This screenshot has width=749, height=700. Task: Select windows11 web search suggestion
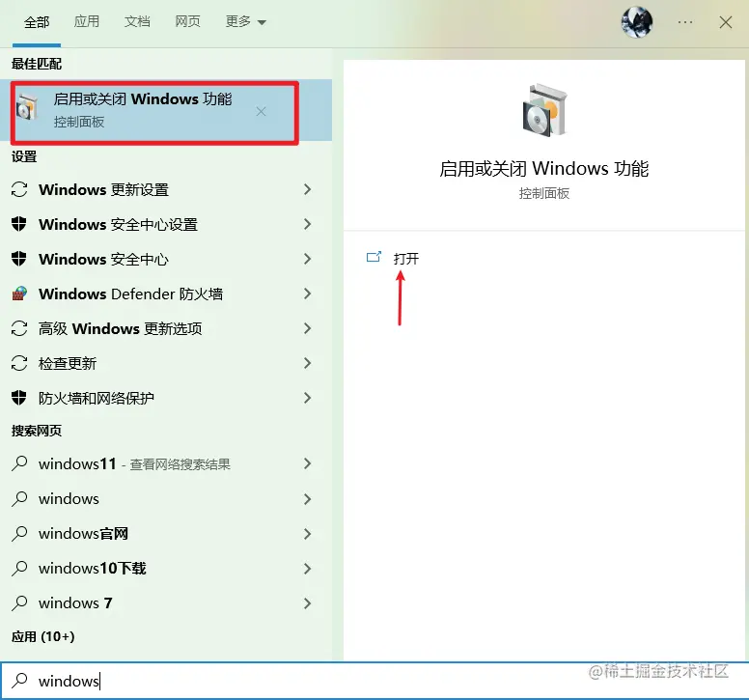point(166,464)
